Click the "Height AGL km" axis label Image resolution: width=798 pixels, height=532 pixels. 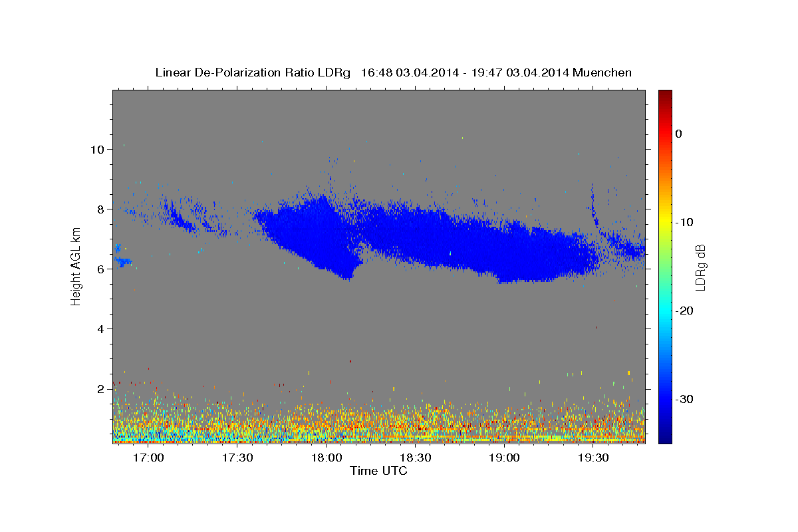pos(76,267)
